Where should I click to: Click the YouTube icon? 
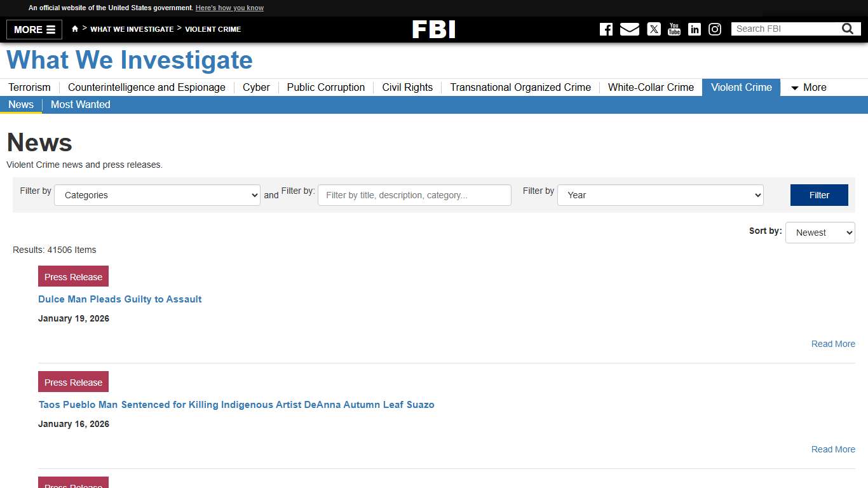(674, 29)
